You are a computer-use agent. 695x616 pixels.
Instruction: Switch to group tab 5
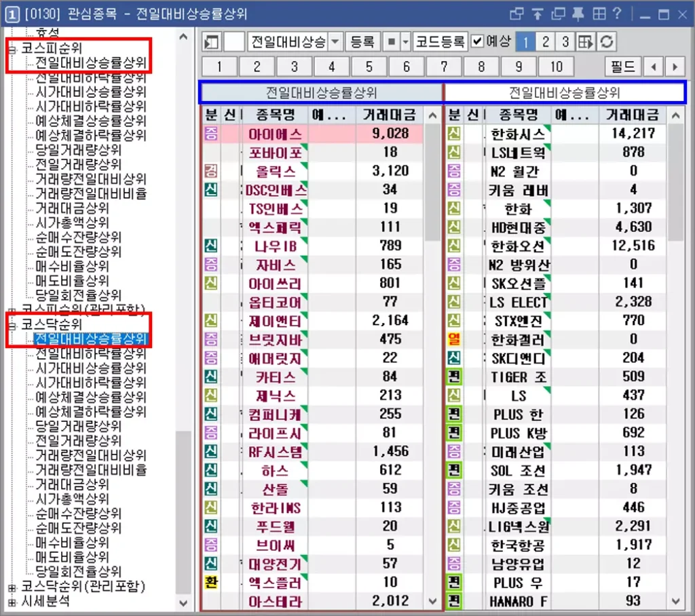(x=369, y=67)
